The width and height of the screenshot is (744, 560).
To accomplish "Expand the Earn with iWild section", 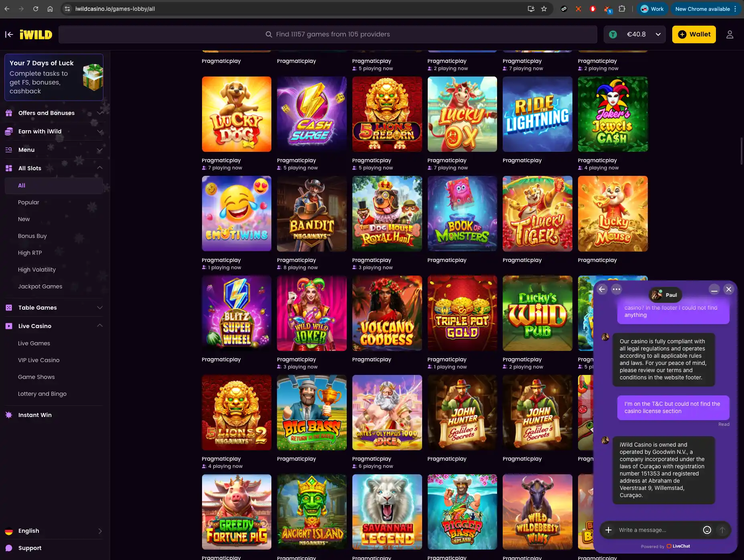I will pyautogui.click(x=100, y=131).
